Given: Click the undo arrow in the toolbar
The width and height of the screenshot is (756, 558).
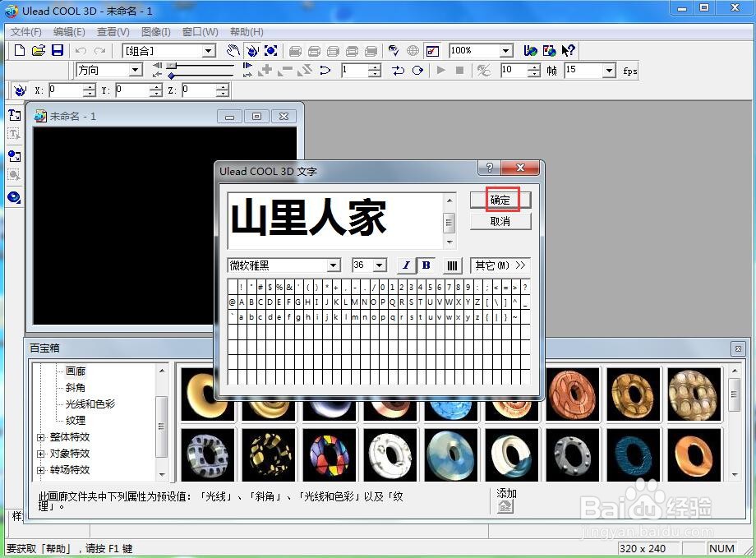Looking at the screenshot, I should [81, 50].
